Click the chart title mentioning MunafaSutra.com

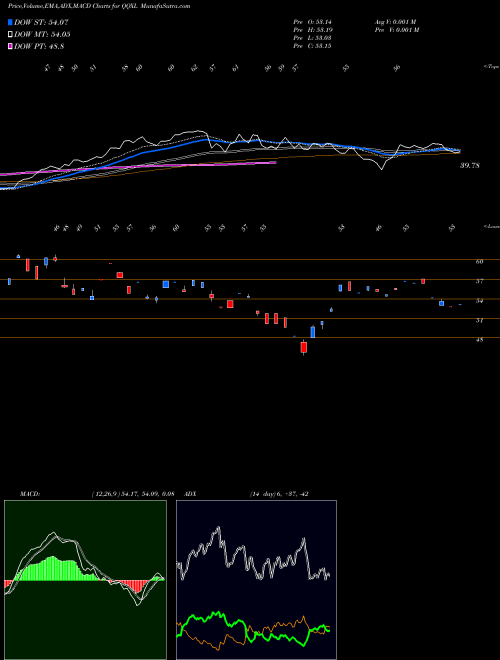pos(99,6)
